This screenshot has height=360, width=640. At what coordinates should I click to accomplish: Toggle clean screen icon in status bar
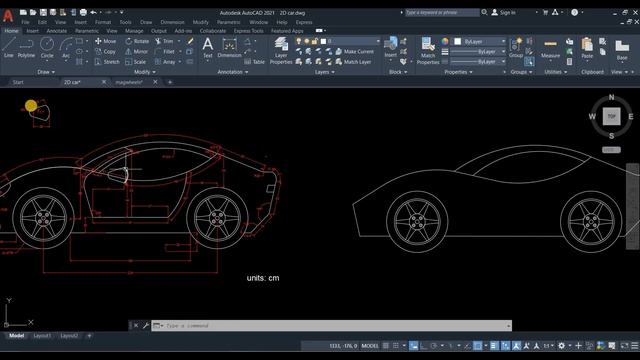[x=624, y=346]
